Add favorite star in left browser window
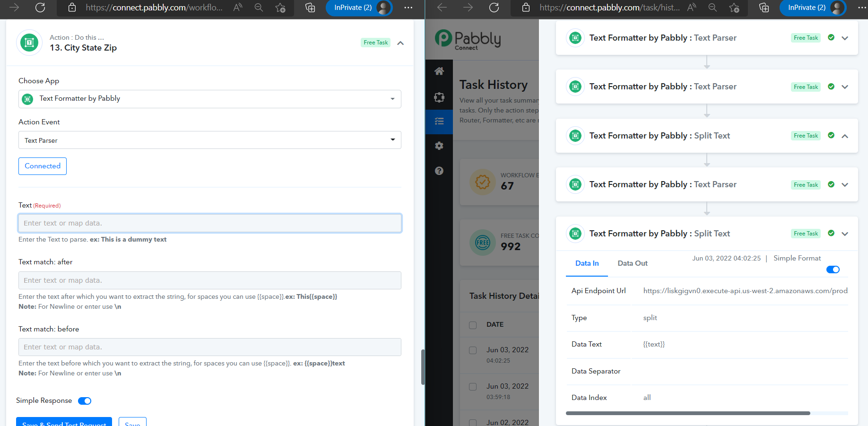This screenshot has height=426, width=868. pos(280,8)
